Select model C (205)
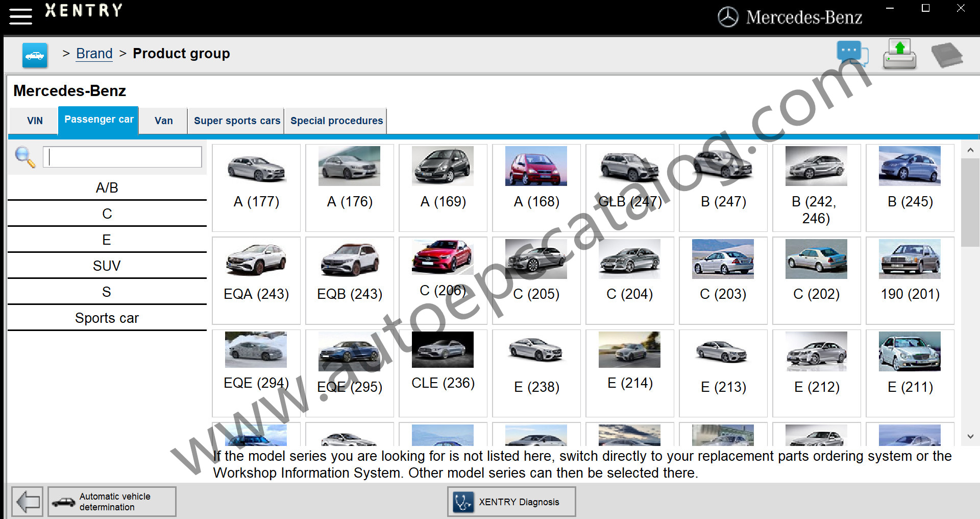The image size is (980, 519). 536,280
